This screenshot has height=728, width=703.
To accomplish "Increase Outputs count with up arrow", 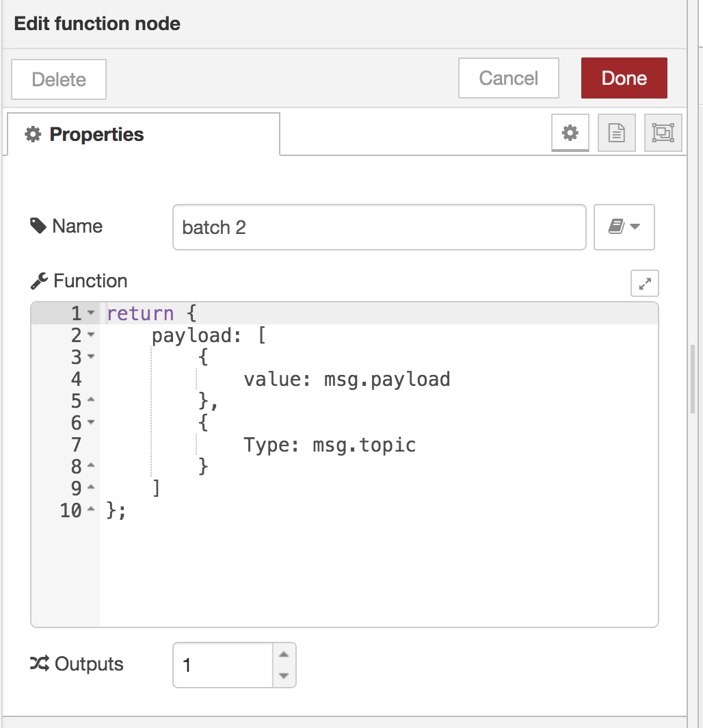I will (x=284, y=654).
